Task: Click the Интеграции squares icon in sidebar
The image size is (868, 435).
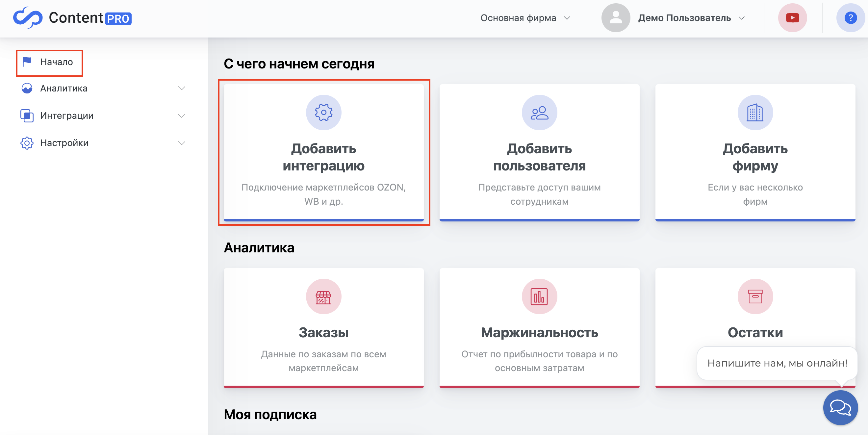Action: tap(27, 115)
